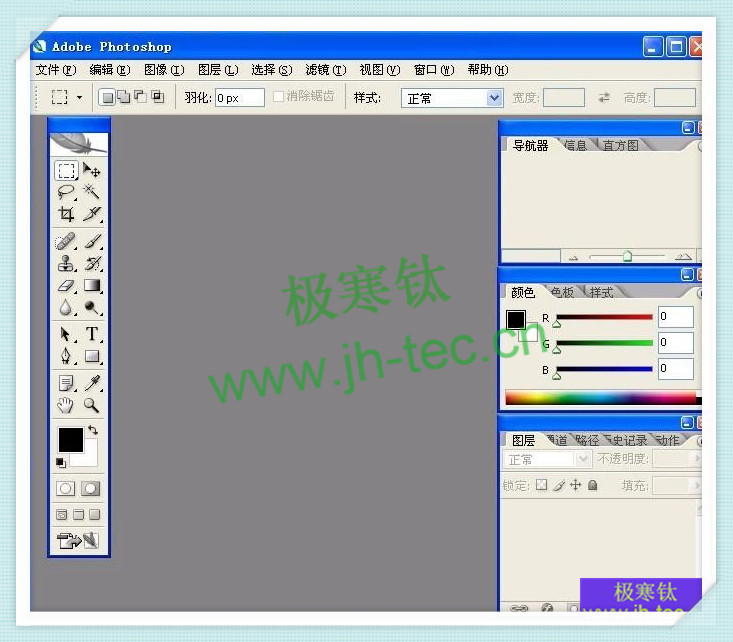Select the Magic Wand tool

click(92, 192)
